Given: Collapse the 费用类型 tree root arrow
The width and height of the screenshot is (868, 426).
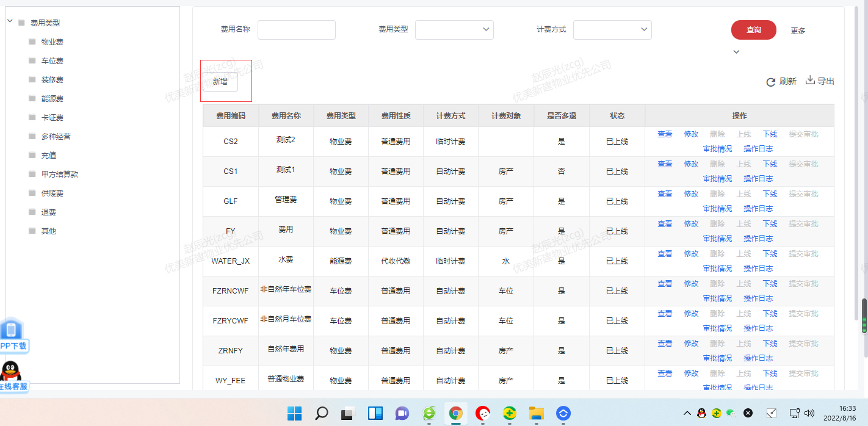Looking at the screenshot, I should click(10, 21).
